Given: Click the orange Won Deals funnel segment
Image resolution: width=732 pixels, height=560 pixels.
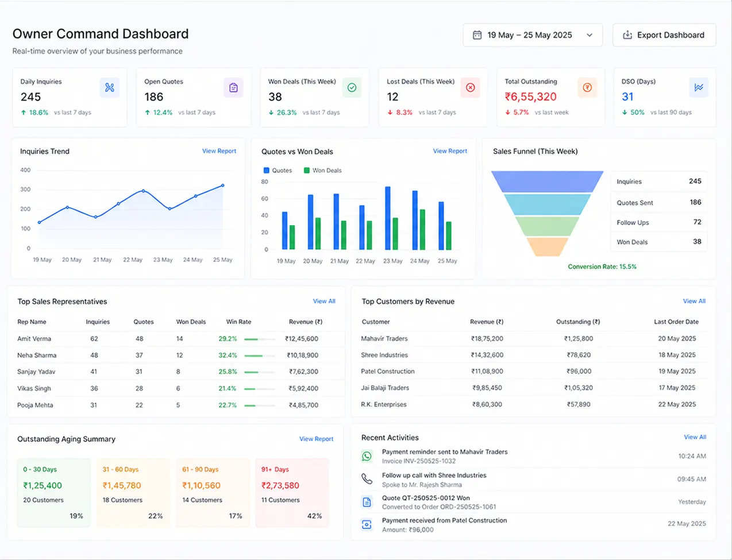Looking at the screenshot, I should 547,247.
